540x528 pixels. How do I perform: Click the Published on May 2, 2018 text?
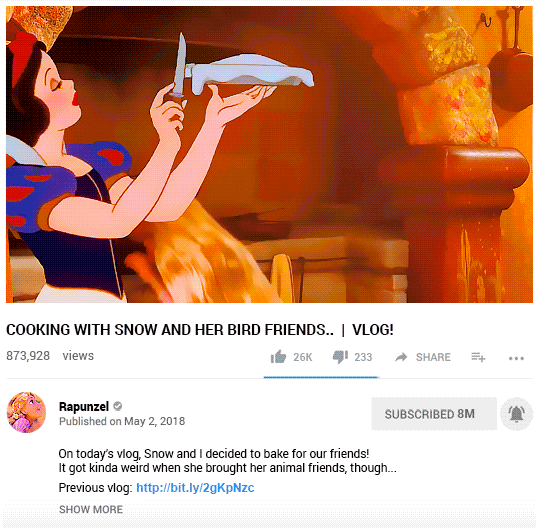[122, 421]
